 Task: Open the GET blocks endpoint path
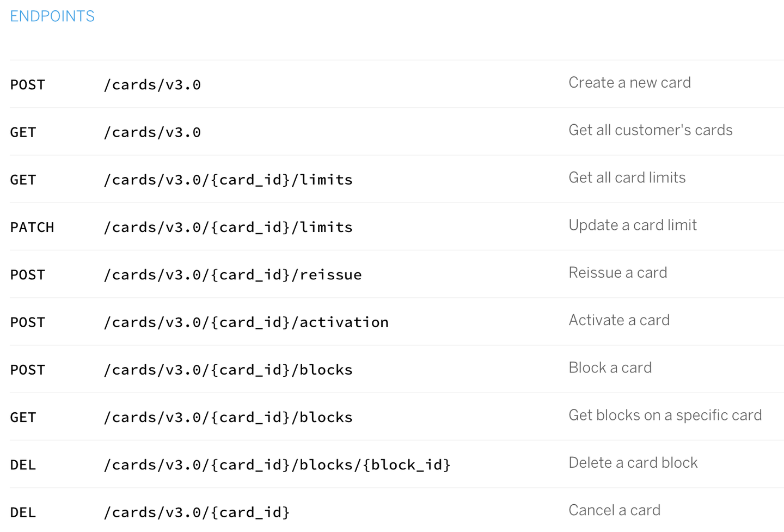point(228,417)
